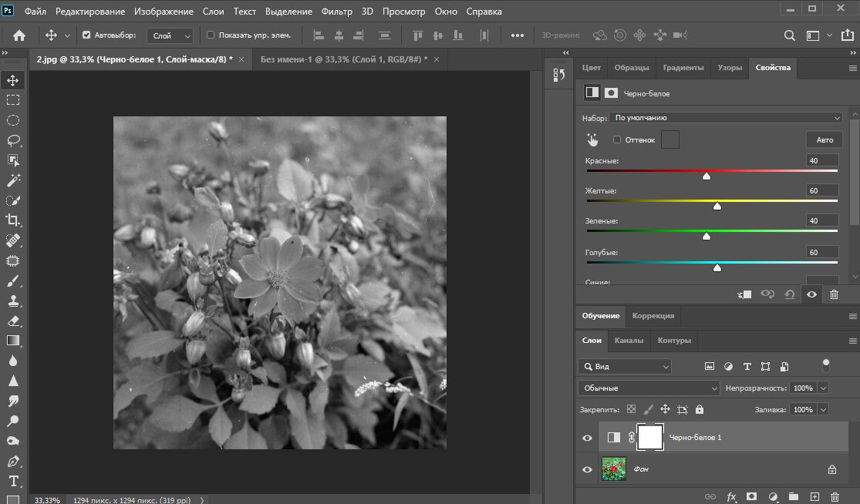Open the History panel icon
The width and height of the screenshot is (860, 504).
(559, 75)
